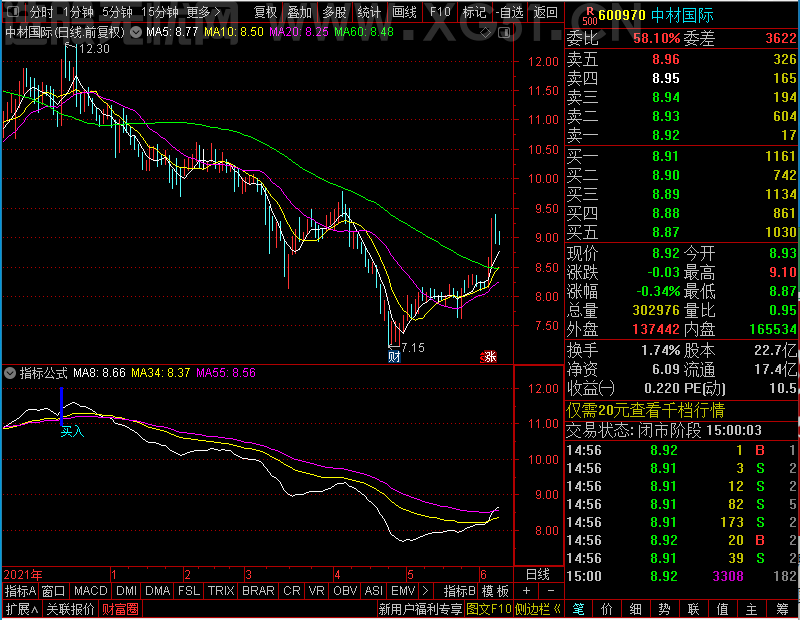Click the 返回 back button
The width and height of the screenshot is (800, 620).
tap(545, 12)
